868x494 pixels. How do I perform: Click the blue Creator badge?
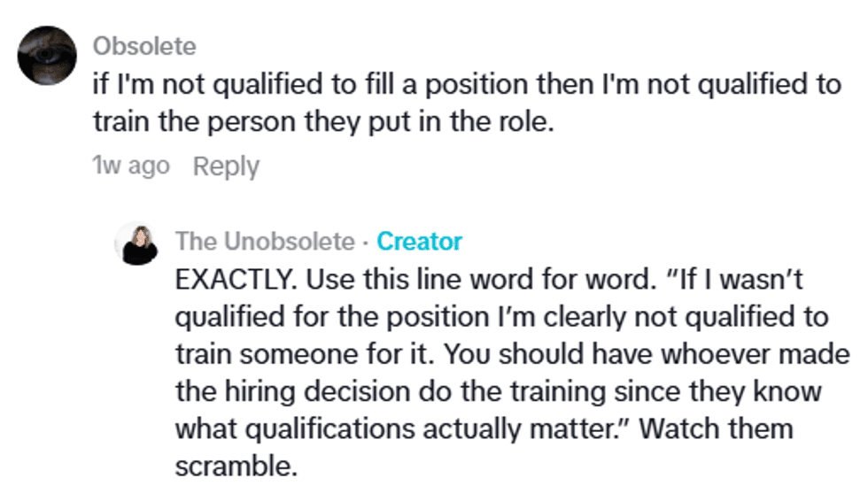(x=419, y=241)
